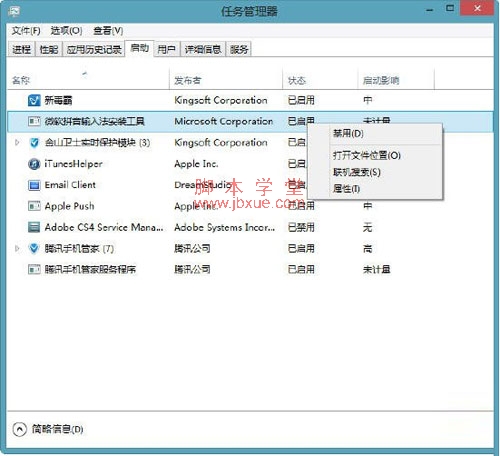Select 联机搜索(S) context menu entry

click(357, 172)
